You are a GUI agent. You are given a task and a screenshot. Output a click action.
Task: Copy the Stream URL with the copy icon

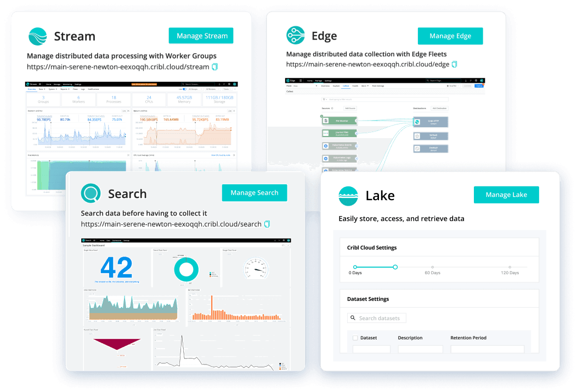point(215,66)
